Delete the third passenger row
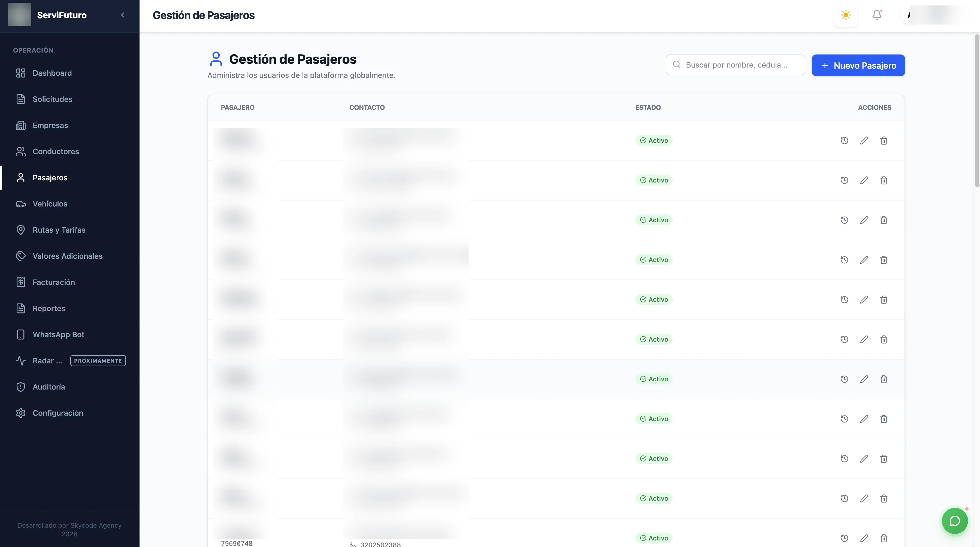 [884, 220]
